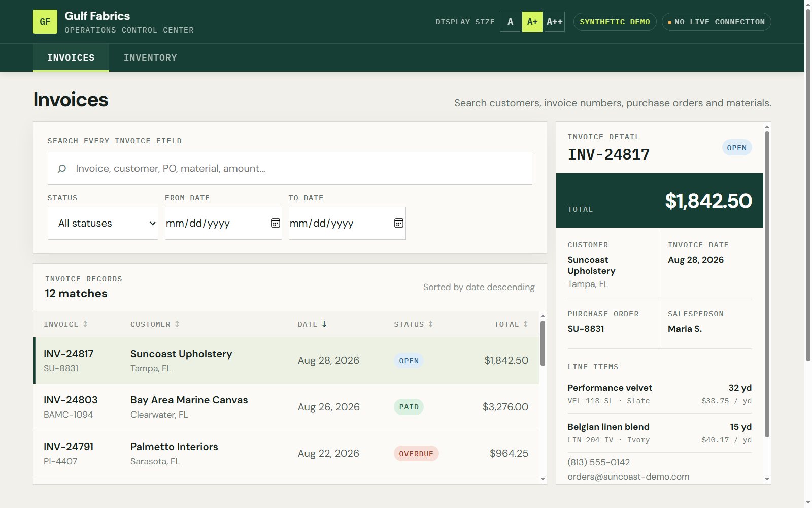812x508 pixels.
Task: Click the invoice detail panel scrollbar thumb
Action: (767, 284)
